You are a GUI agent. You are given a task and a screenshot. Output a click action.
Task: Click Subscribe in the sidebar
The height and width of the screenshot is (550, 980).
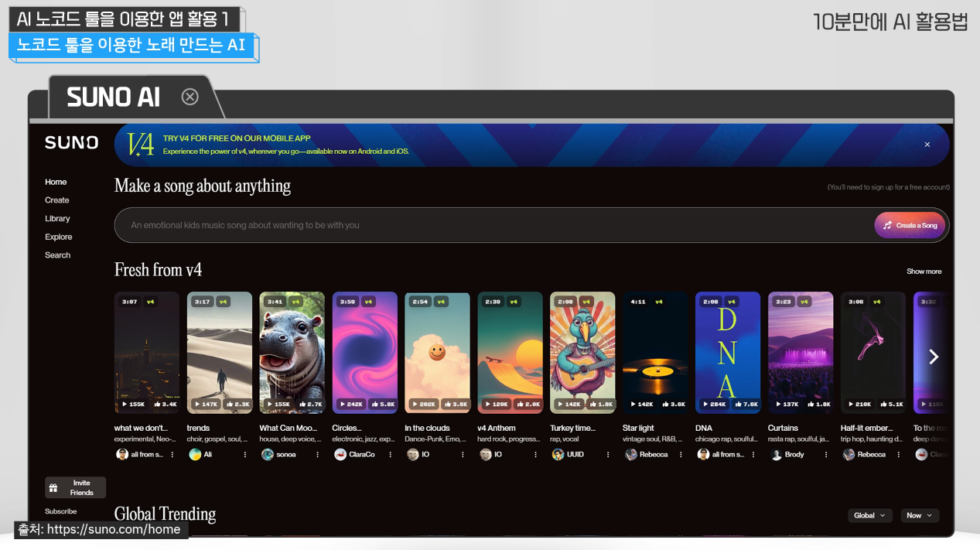click(x=61, y=511)
